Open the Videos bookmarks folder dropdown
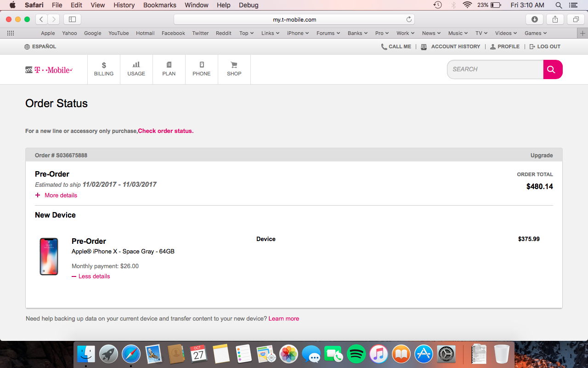The image size is (588, 368). (506, 33)
